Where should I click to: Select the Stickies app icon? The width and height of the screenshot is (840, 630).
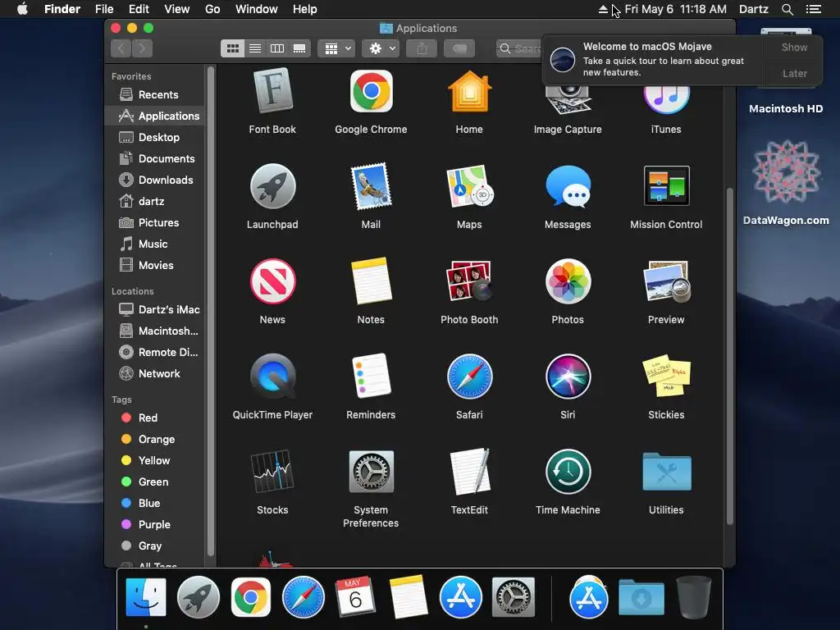[666, 377]
